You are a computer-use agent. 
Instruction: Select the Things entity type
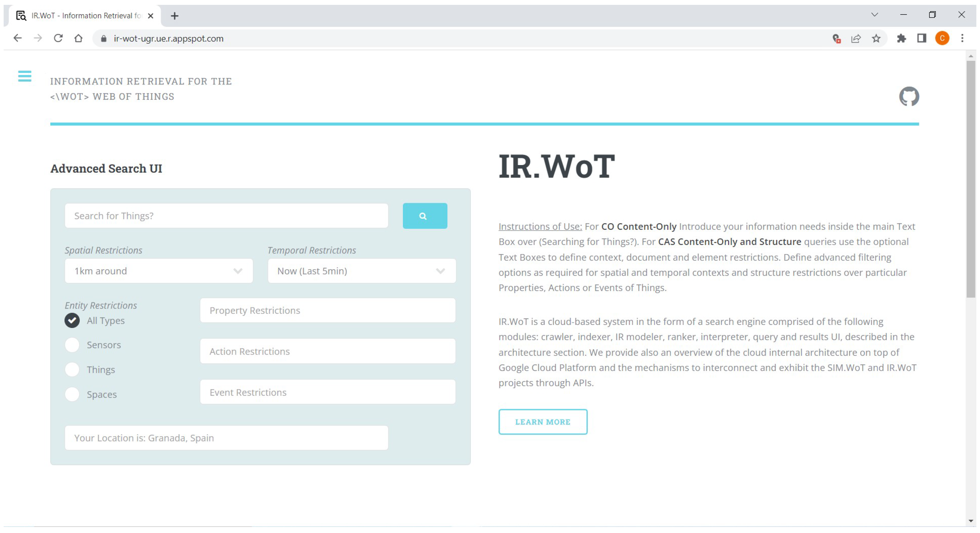pyautogui.click(x=72, y=369)
